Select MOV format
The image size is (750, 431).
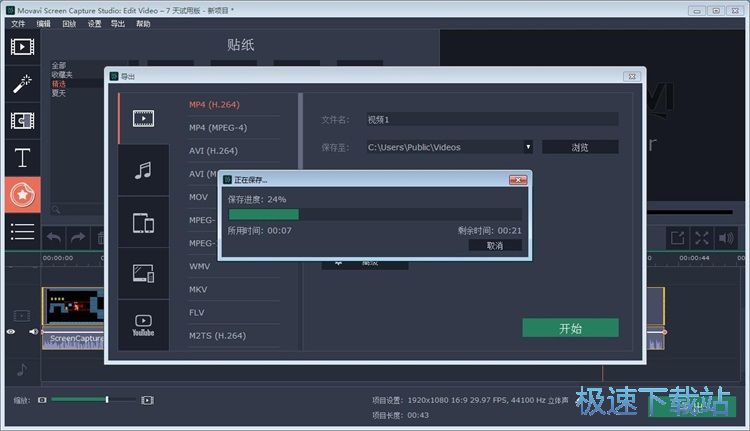point(199,197)
